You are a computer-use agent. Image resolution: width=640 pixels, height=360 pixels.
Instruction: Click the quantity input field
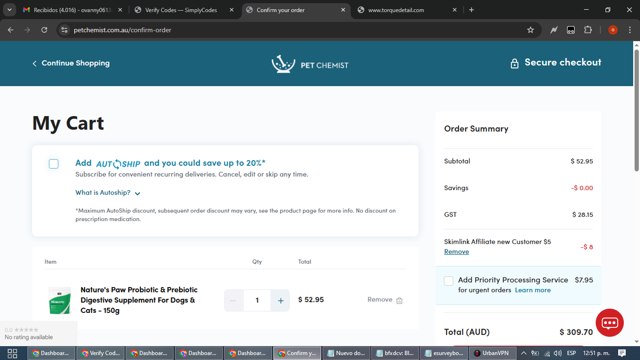click(257, 300)
